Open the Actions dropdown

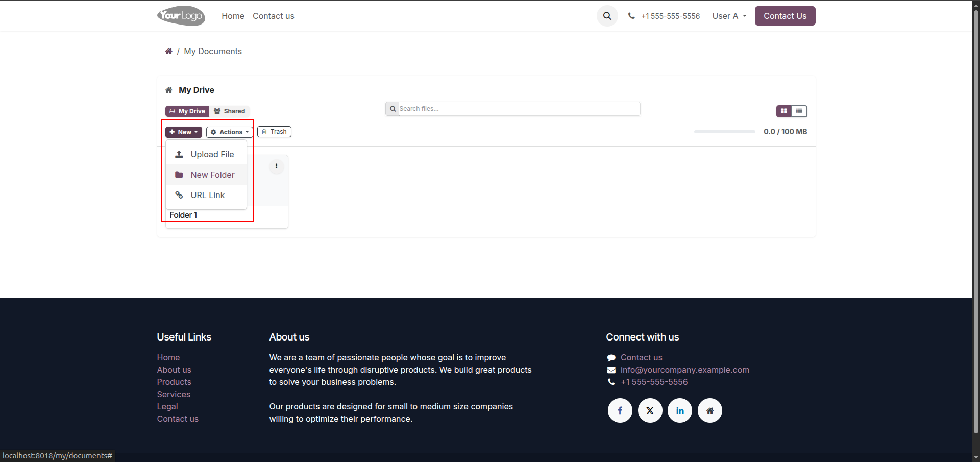pos(230,132)
